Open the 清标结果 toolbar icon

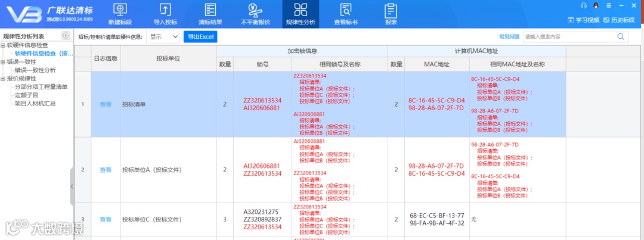[210, 14]
